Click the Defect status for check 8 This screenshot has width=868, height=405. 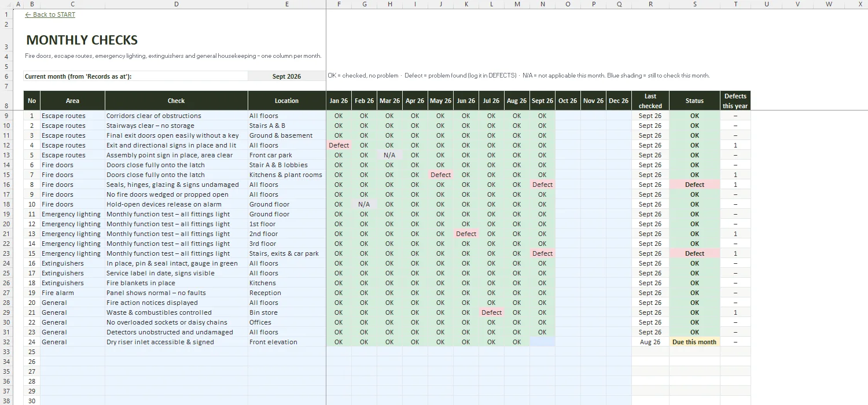(x=694, y=185)
